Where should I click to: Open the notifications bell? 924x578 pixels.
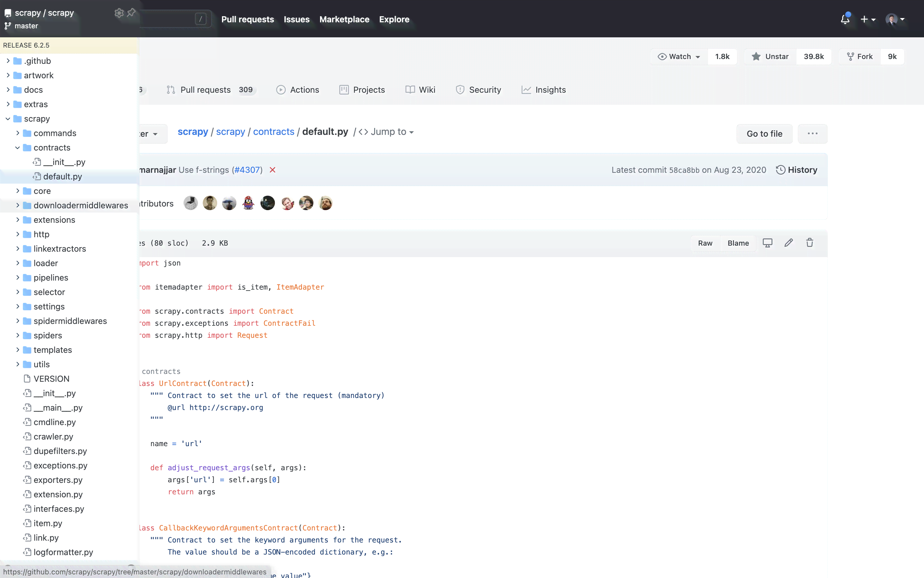click(x=845, y=19)
